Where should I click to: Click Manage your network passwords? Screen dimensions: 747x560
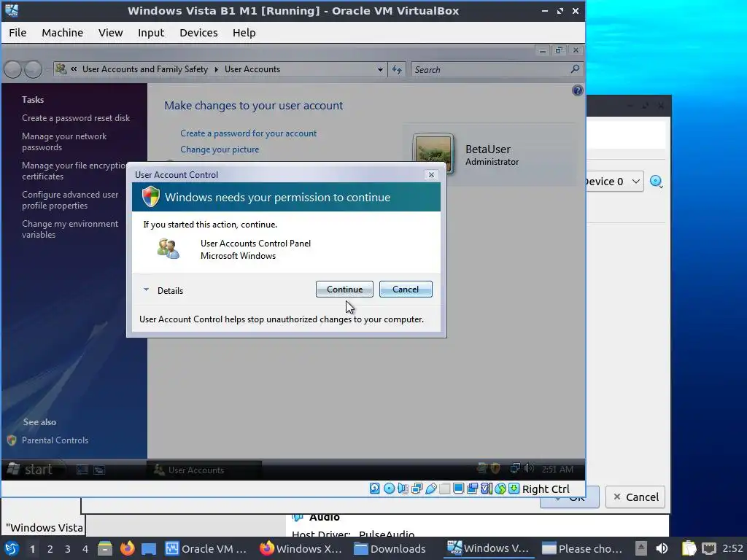[x=64, y=141]
